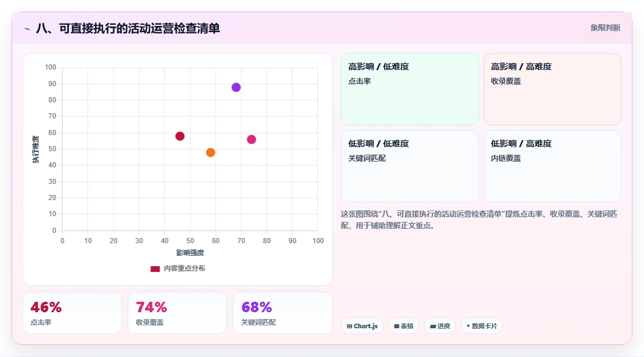The image size is (644, 357).
Task: Click the 进度 tag chip
Action: click(440, 326)
